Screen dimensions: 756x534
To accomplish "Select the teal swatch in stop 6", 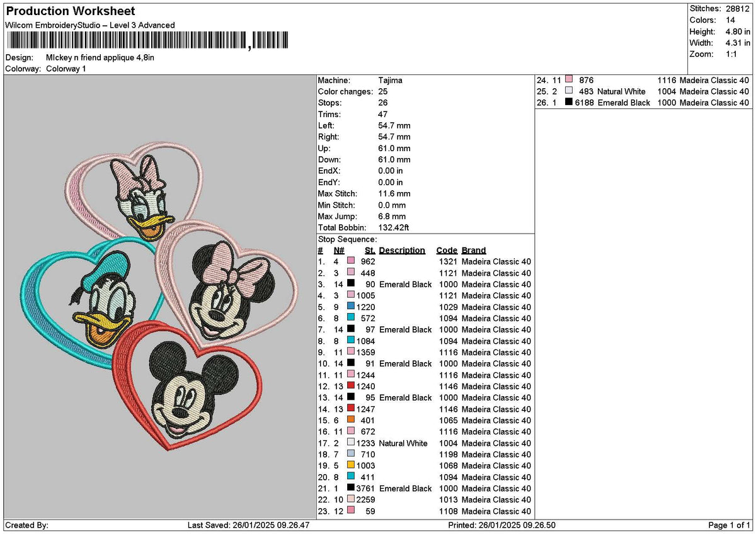I will (x=351, y=318).
